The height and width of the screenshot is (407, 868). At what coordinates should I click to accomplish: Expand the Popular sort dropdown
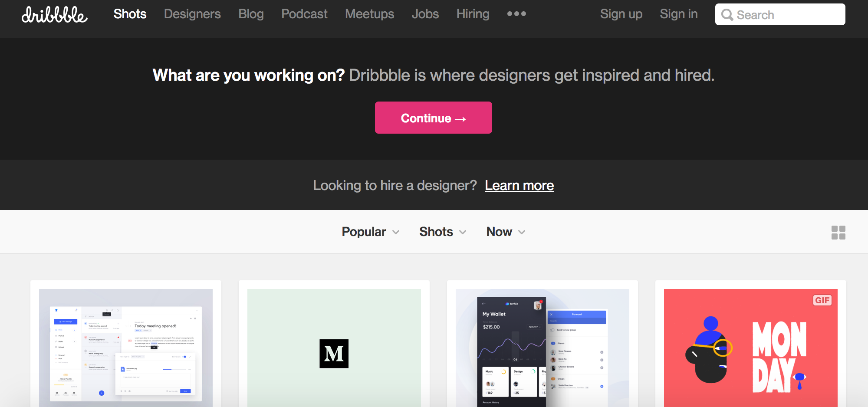click(x=370, y=232)
